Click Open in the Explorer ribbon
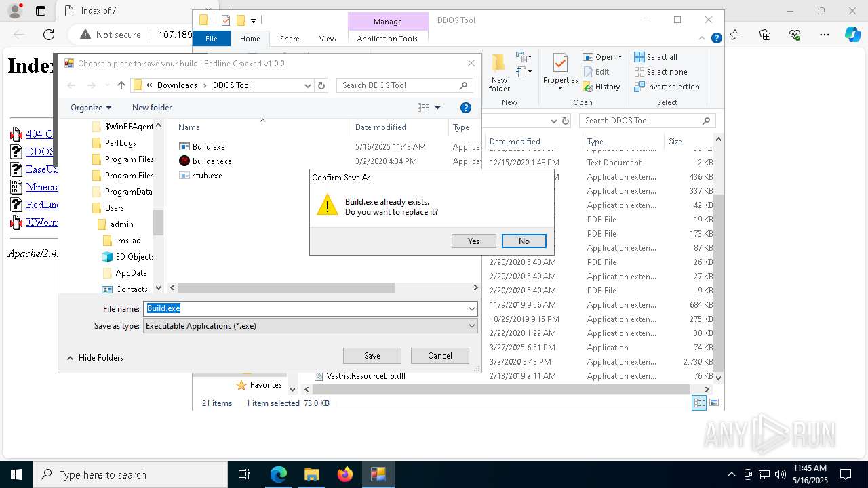This screenshot has width=868, height=488. pos(603,57)
